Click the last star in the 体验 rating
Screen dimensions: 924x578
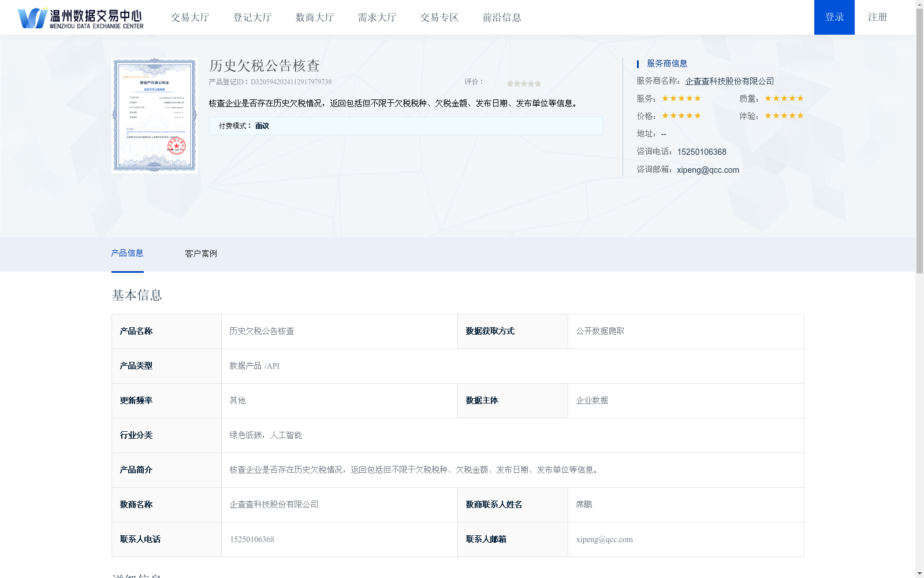(800, 116)
